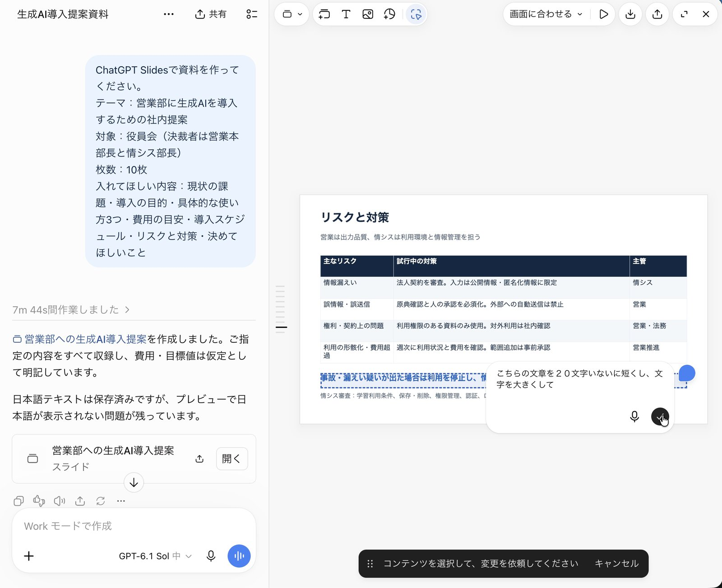Screen dimensions: 722x588
Task: Select the current slide marker in navigator
Action: (x=281, y=327)
